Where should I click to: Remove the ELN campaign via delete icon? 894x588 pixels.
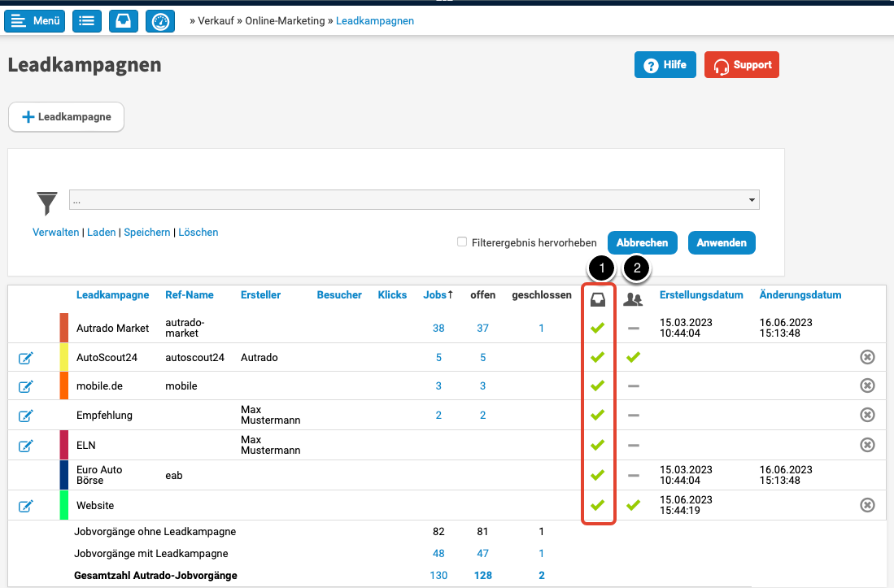[867, 445]
